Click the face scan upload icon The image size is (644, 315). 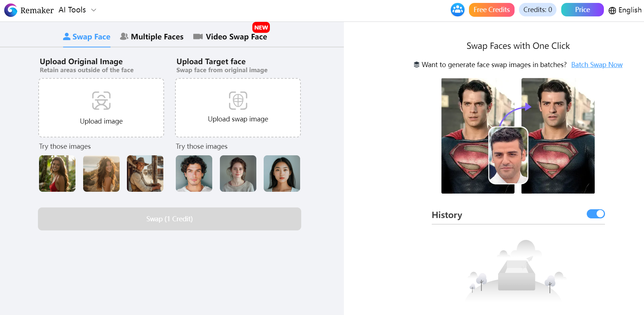pos(101,101)
